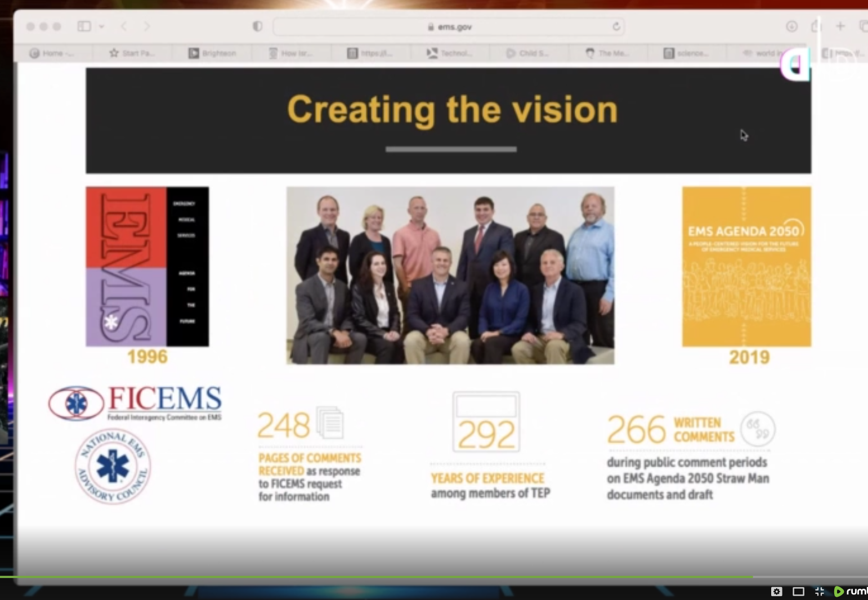Click 'among members of TEP' text
The width and height of the screenshot is (868, 600).
click(x=490, y=493)
